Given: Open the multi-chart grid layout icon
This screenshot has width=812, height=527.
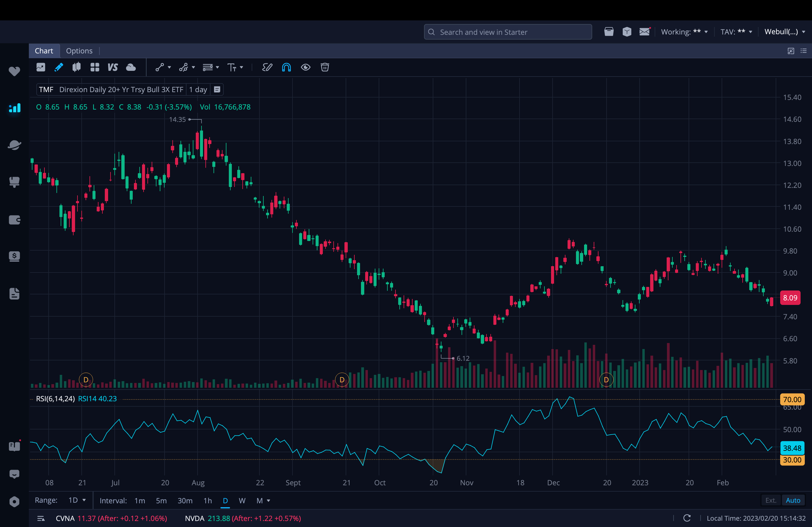Looking at the screenshot, I should pyautogui.click(x=95, y=67).
